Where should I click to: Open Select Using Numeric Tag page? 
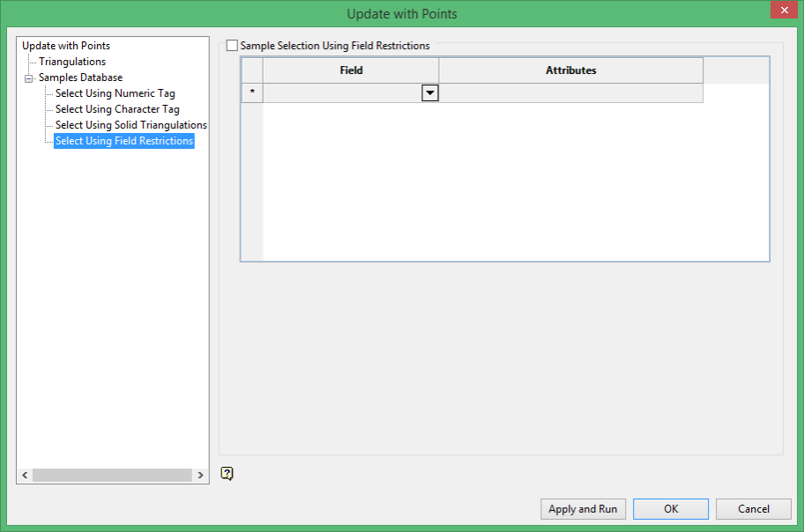pyautogui.click(x=115, y=93)
